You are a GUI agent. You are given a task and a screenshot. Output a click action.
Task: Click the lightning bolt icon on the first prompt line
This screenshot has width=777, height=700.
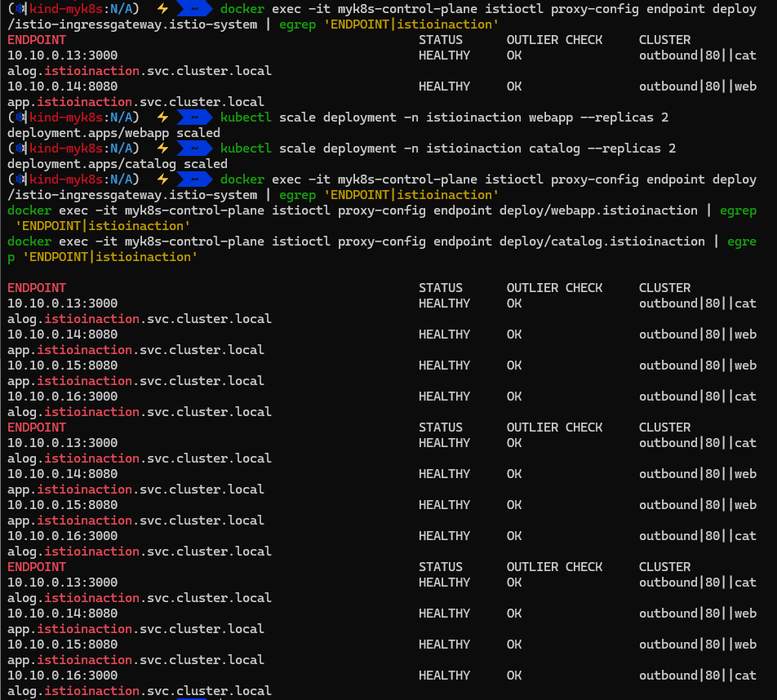[162, 9]
